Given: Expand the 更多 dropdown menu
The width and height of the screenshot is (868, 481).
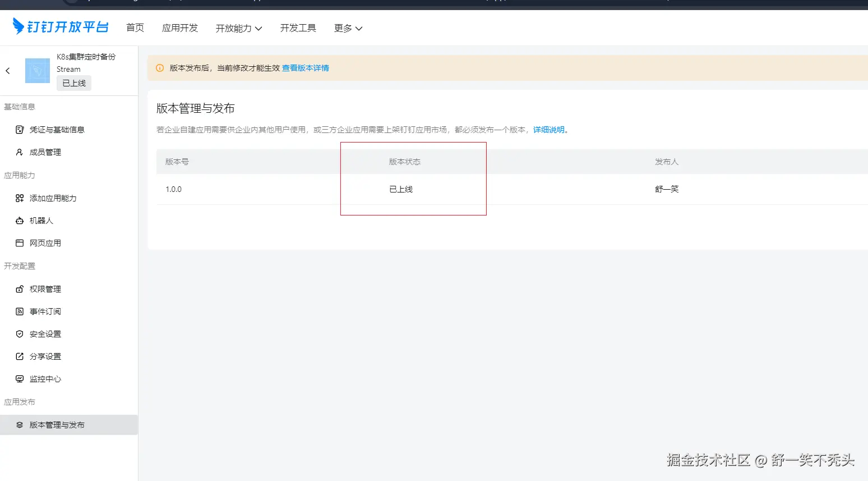Looking at the screenshot, I should point(348,28).
